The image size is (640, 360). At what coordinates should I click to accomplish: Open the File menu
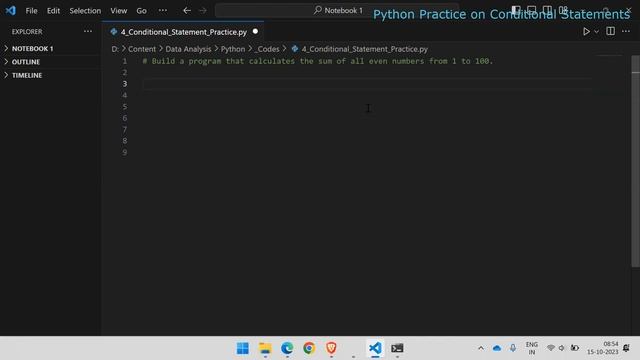click(x=31, y=11)
